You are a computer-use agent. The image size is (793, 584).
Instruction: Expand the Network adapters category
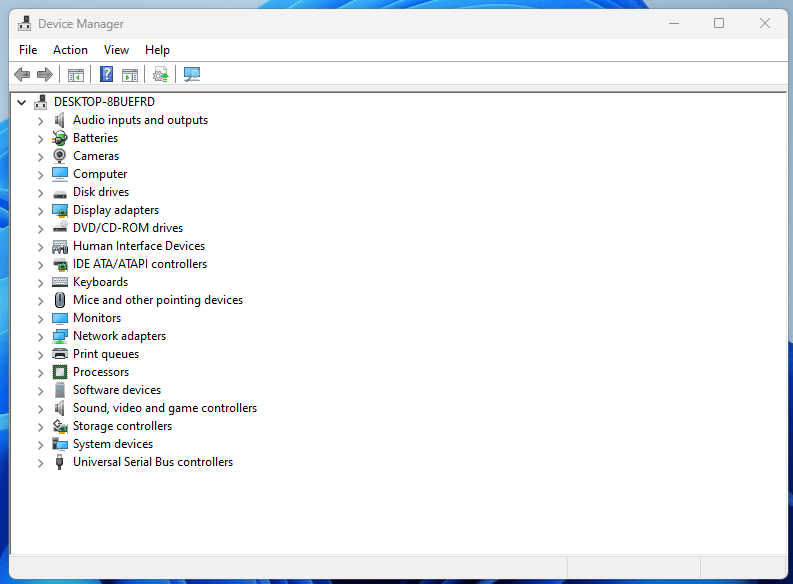[x=41, y=336]
